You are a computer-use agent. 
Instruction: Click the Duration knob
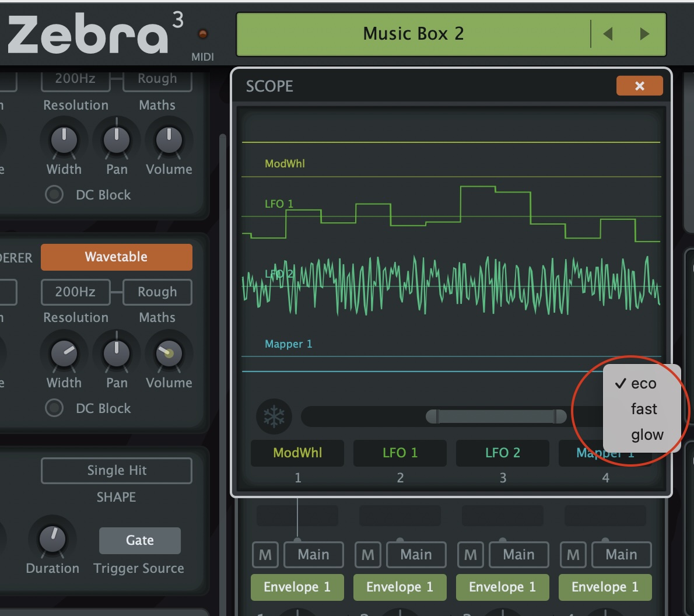pos(52,539)
